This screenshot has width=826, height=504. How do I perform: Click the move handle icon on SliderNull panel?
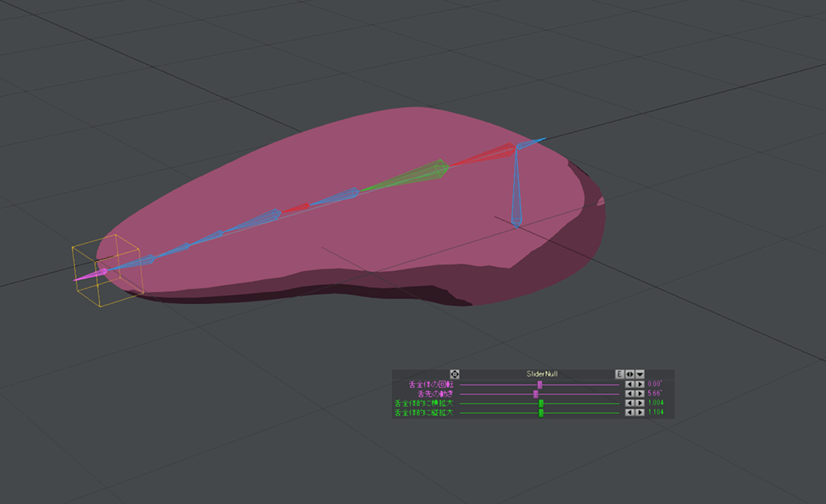[455, 374]
